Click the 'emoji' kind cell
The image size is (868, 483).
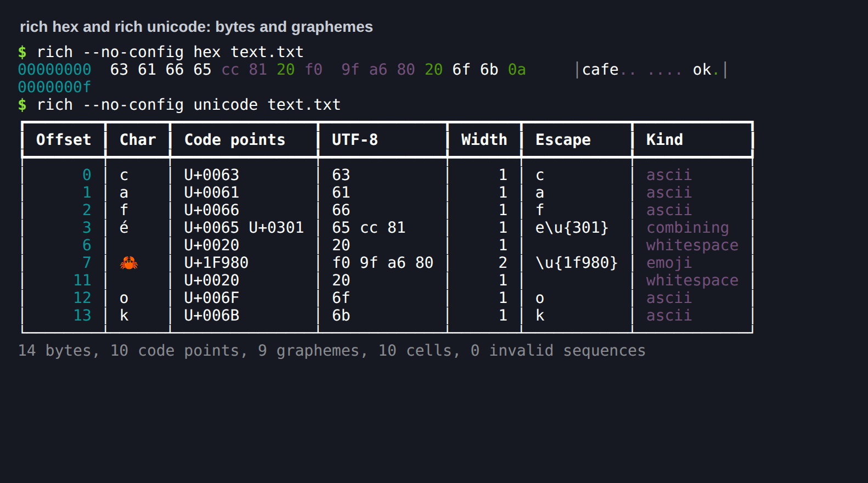click(669, 263)
